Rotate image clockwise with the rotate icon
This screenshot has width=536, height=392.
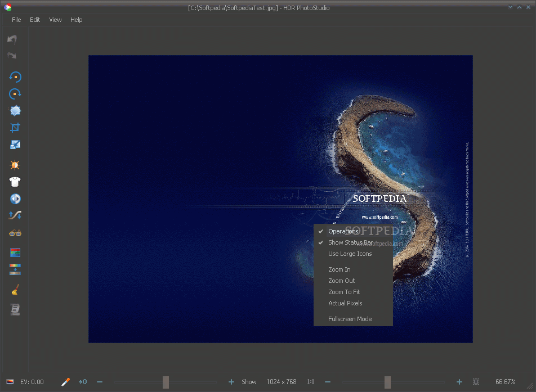pyautogui.click(x=15, y=94)
